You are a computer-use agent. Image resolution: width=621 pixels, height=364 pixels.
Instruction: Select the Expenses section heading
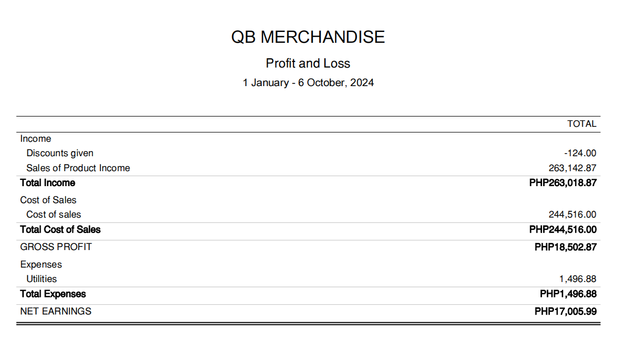click(x=41, y=264)
